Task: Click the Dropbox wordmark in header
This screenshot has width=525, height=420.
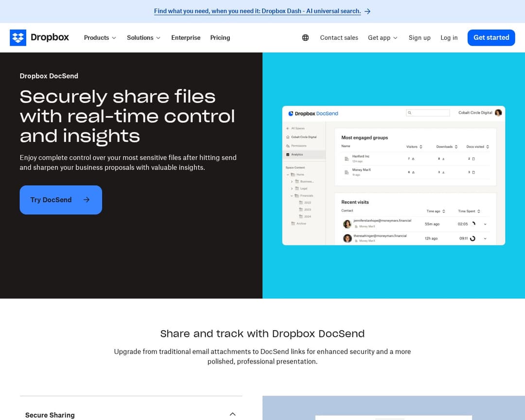Action: (x=50, y=37)
